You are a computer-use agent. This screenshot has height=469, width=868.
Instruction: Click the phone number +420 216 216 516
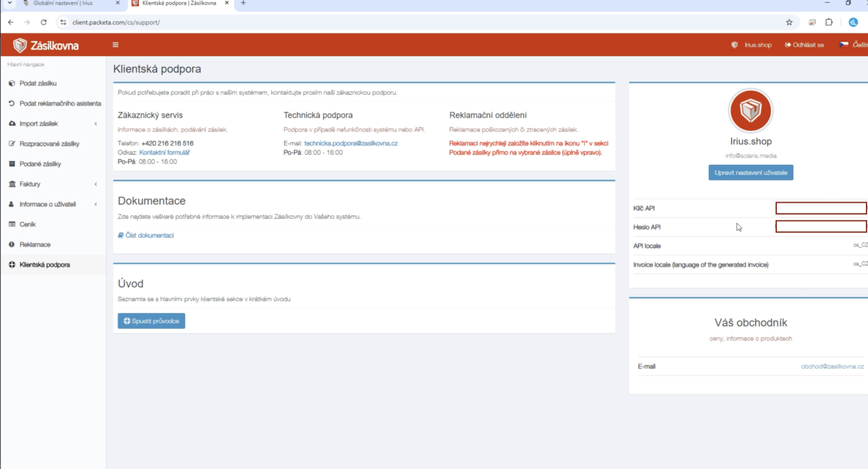pyautogui.click(x=167, y=144)
